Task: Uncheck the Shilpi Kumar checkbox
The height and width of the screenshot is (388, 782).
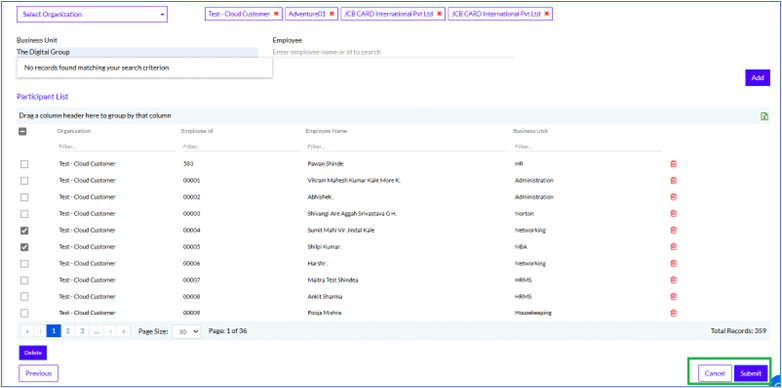Action: click(x=24, y=247)
